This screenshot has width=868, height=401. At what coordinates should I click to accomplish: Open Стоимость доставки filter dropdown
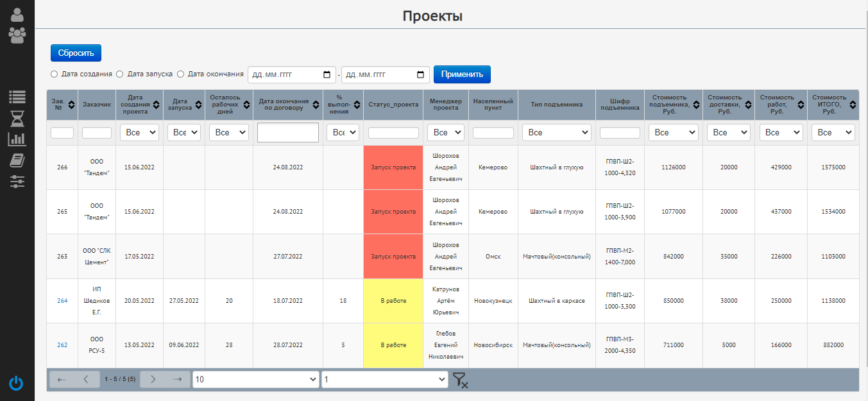(x=728, y=133)
